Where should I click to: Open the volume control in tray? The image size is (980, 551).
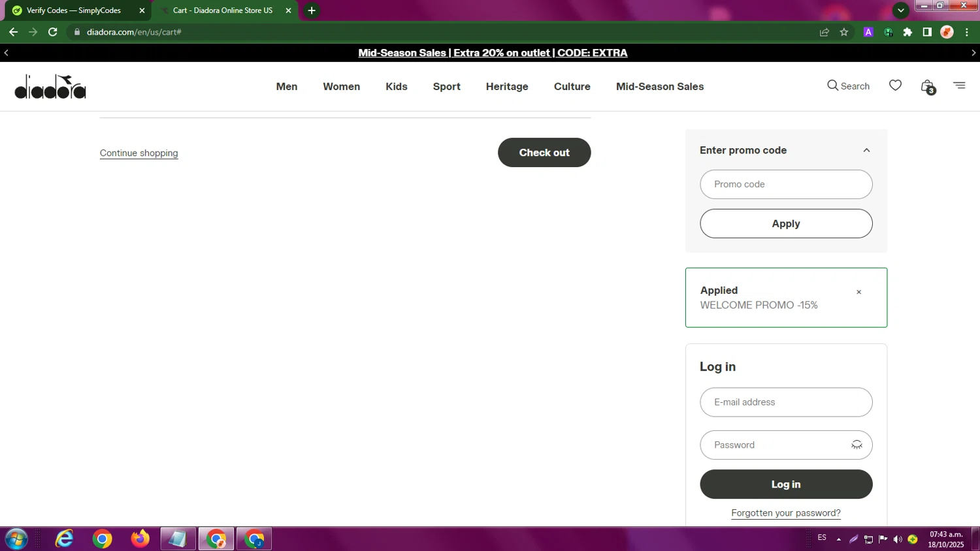click(x=898, y=539)
